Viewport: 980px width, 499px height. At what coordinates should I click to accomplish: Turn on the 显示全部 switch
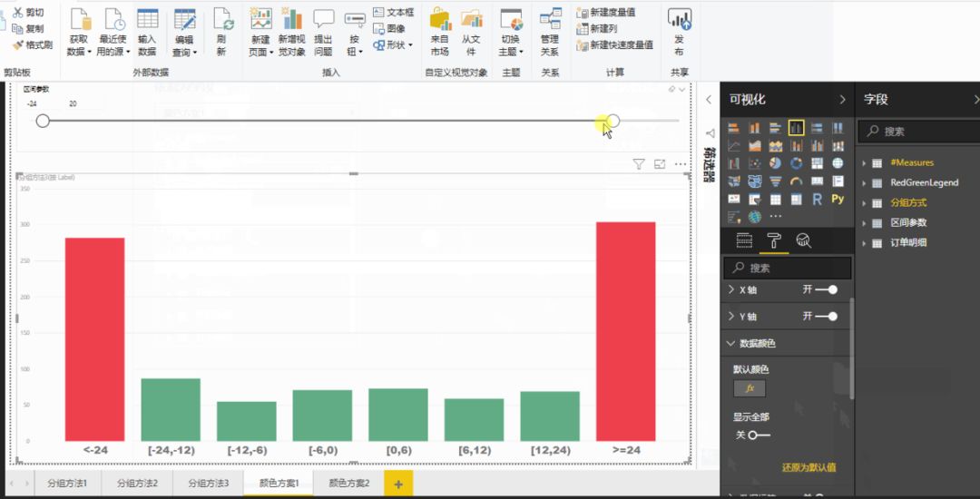759,435
